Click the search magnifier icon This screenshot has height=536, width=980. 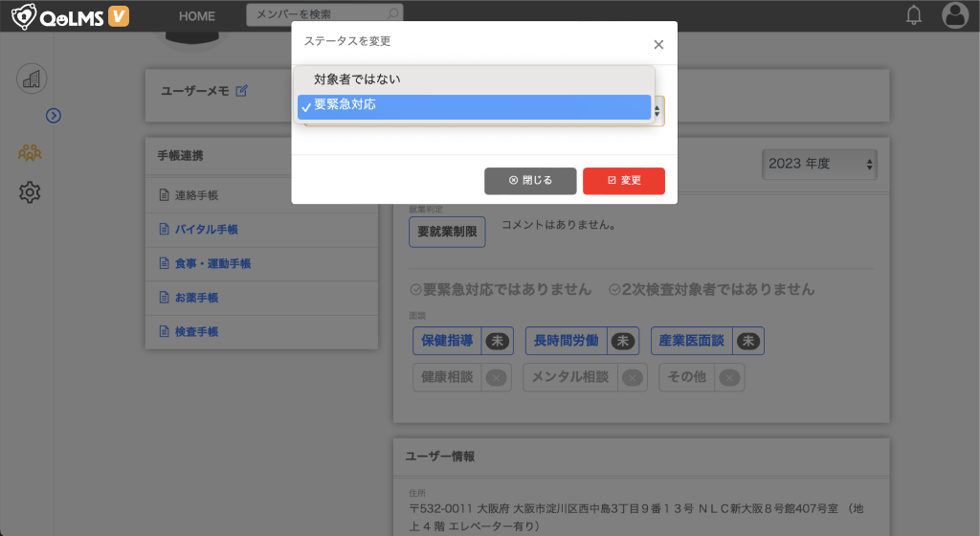(392, 15)
